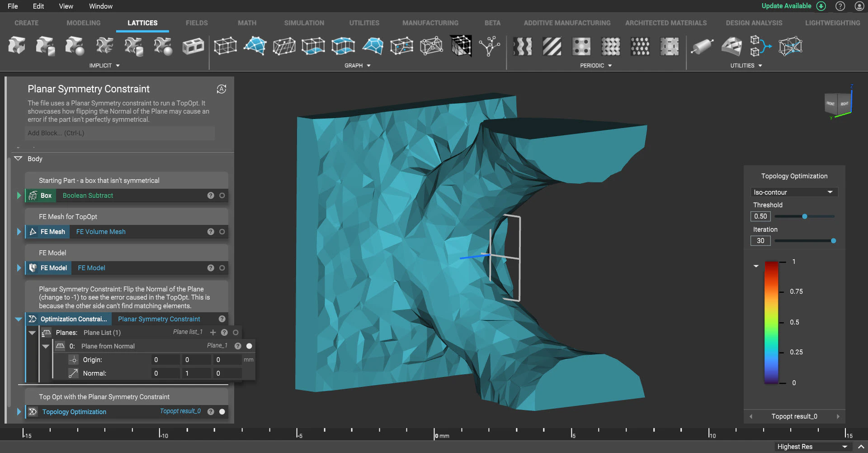
Task: Add a plane with the plus button
Action: 213,332
